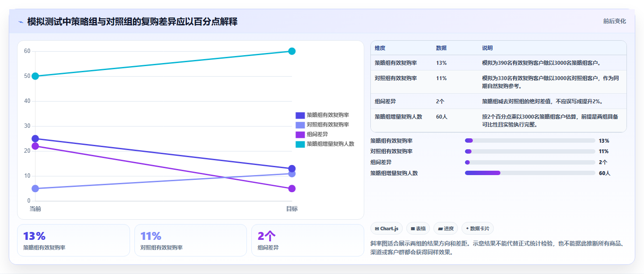644x274 pixels.
Task: Click 策略组增量复购人数 progress bar
Action: (x=530, y=173)
